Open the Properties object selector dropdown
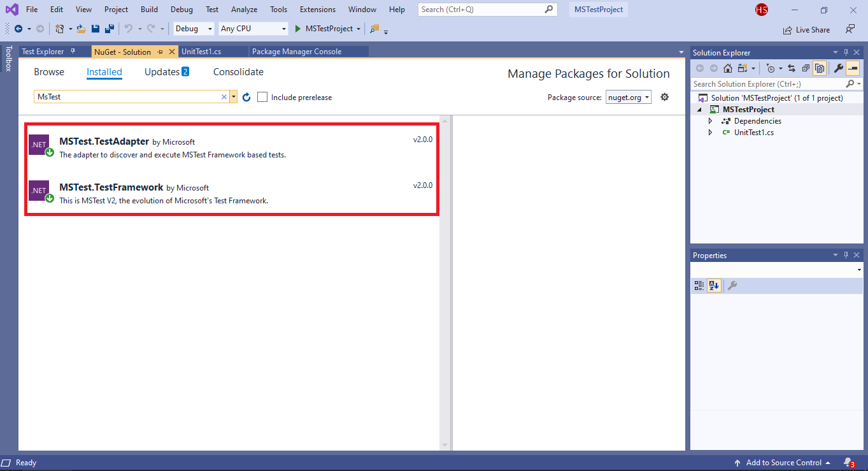Image resolution: width=868 pixels, height=471 pixels. tap(859, 270)
